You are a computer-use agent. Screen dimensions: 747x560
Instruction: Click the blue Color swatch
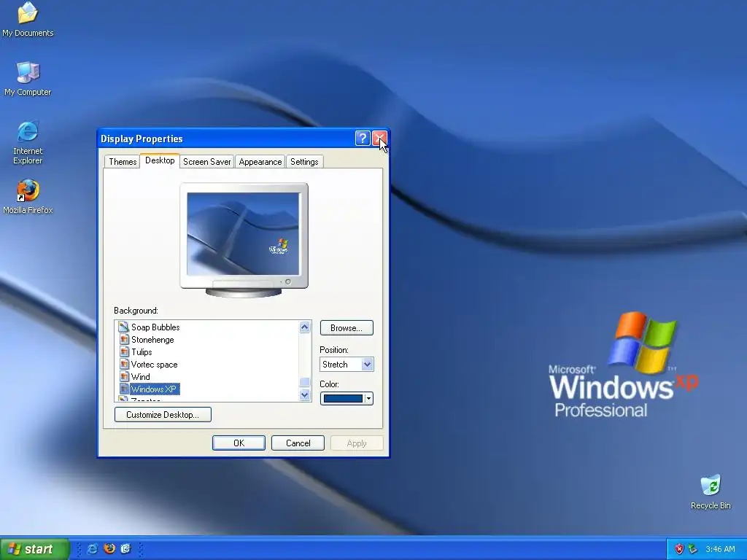[x=343, y=399]
